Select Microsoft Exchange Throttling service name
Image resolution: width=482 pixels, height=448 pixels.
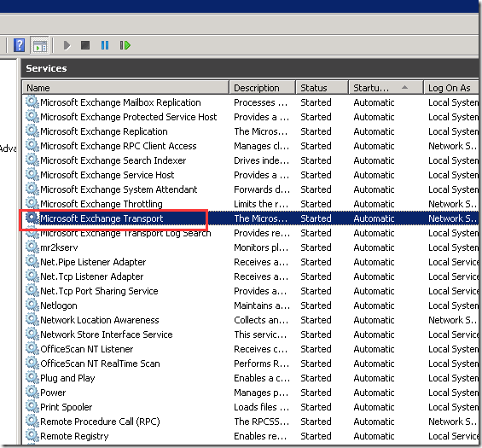102,204
